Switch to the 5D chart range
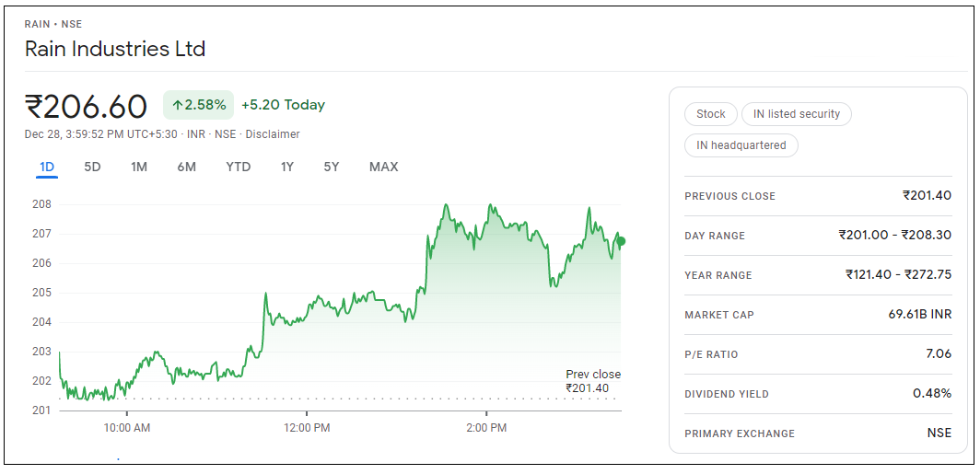 [x=92, y=167]
